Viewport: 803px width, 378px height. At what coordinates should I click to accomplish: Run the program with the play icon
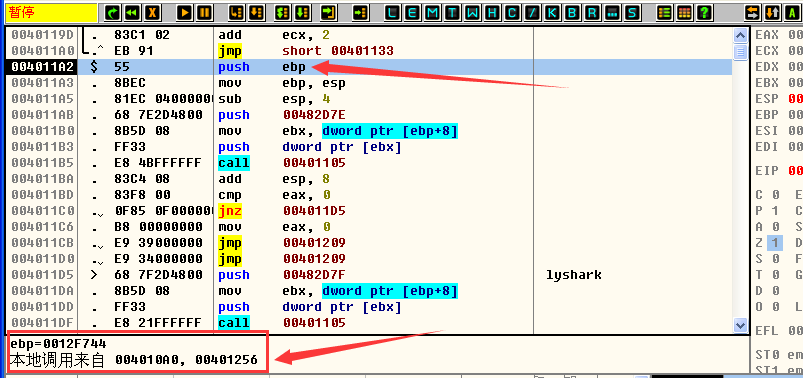coord(185,12)
